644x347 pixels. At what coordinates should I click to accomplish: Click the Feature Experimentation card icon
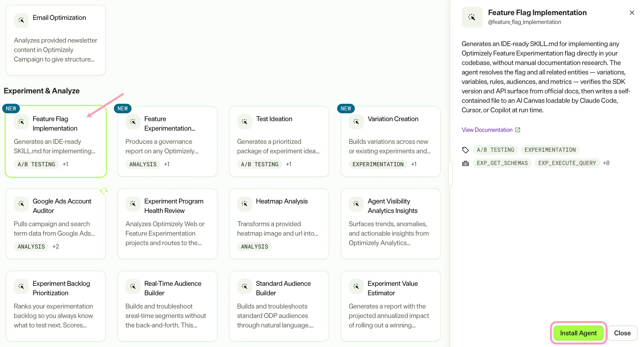[x=133, y=121]
